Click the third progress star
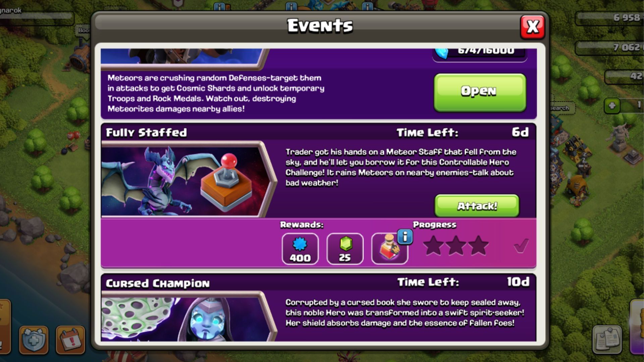 (478, 246)
